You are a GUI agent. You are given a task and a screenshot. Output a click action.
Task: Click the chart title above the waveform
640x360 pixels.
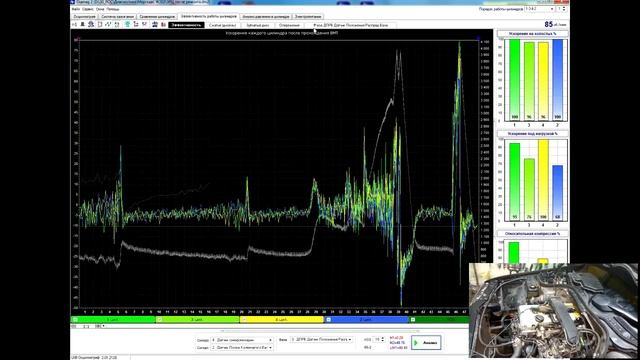282,33
